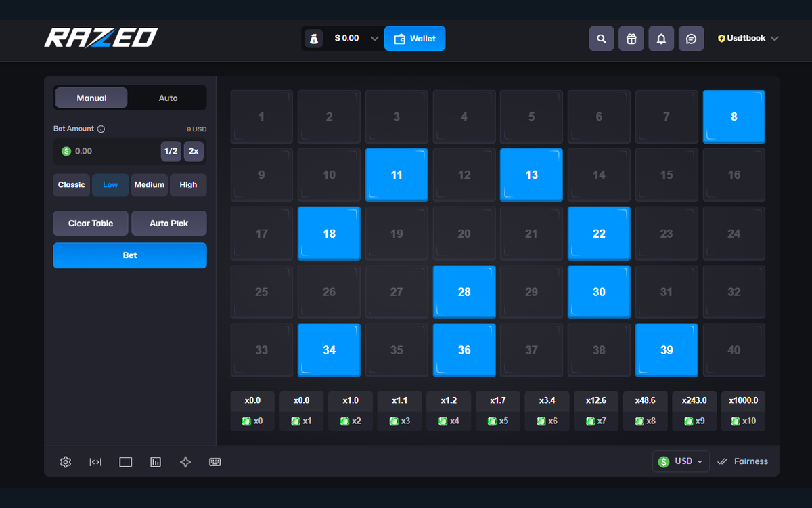Click the Clear Table button
The width and height of the screenshot is (812, 508).
[91, 224]
